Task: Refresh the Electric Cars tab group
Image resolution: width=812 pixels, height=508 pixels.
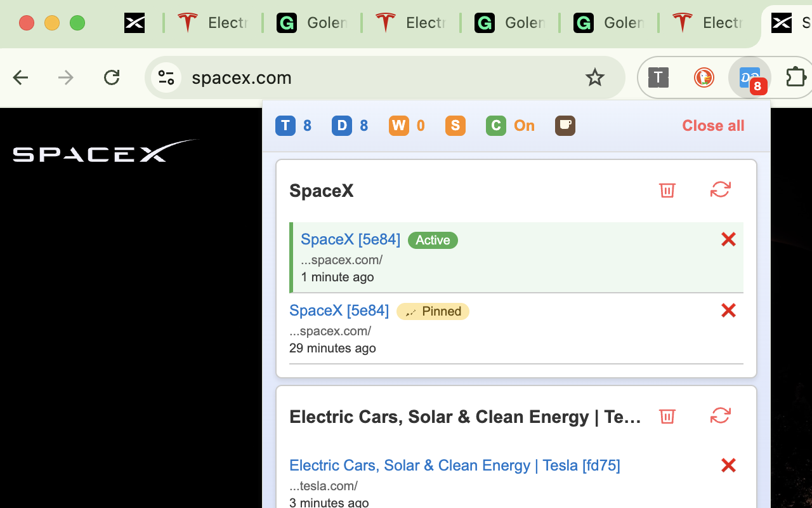Action: 721,415
